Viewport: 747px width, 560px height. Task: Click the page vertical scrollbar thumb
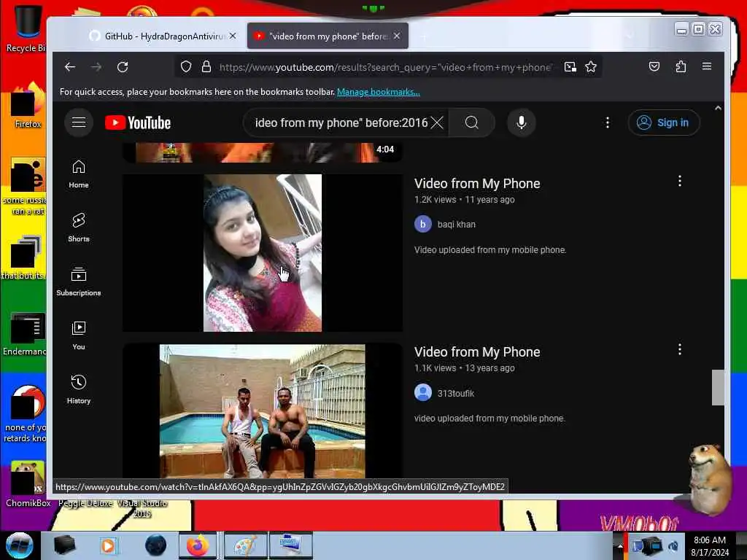718,387
